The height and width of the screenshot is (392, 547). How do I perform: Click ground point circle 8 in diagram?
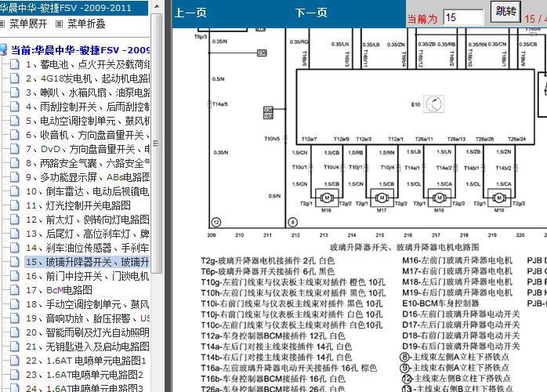(x=292, y=222)
